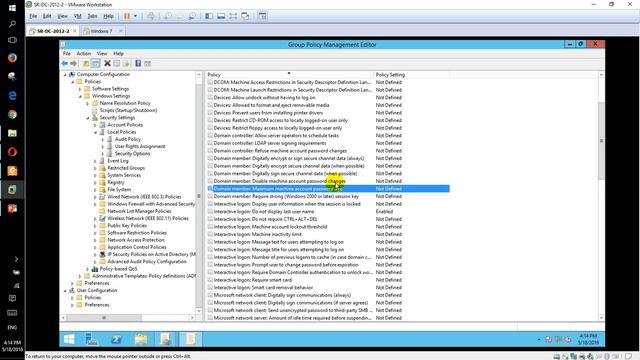This screenshot has width=640, height=360.
Task: Click VMware Send Ctrl+Alt+Del toolbar icon
Action: pyautogui.click(x=151, y=16)
